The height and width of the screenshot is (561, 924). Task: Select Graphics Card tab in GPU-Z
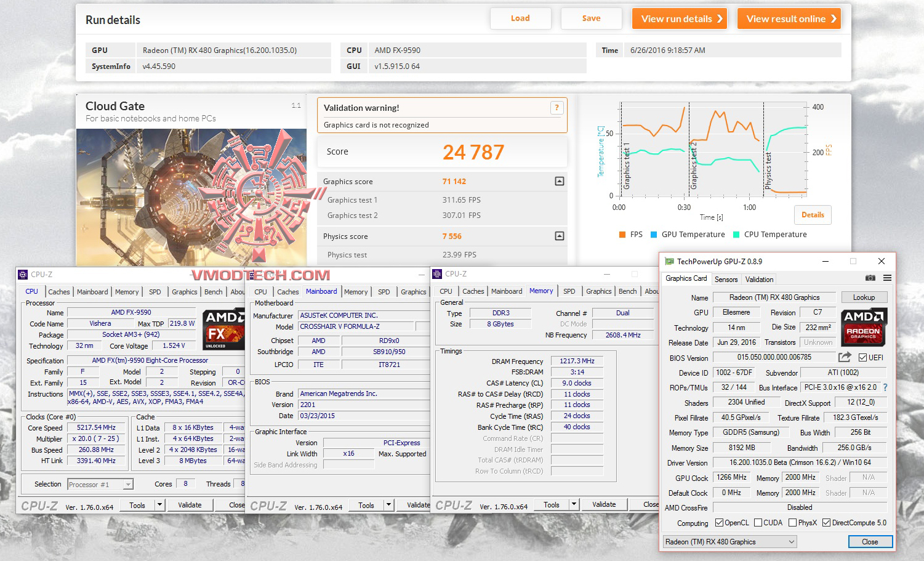[686, 278]
